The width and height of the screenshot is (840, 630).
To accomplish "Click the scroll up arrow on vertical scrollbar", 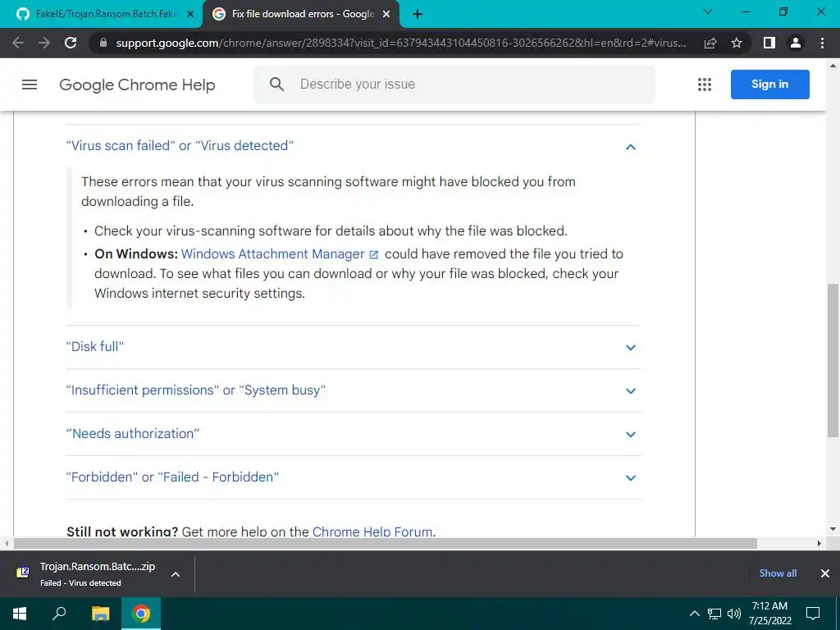I will pos(833,66).
